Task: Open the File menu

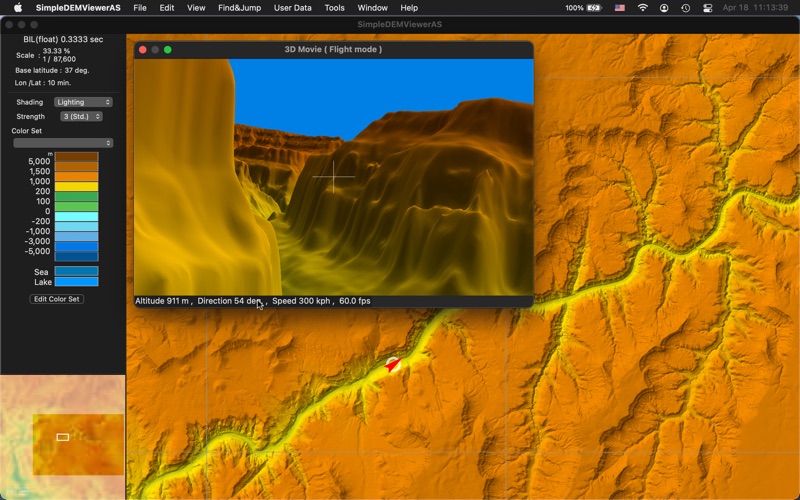Action: tap(140, 8)
